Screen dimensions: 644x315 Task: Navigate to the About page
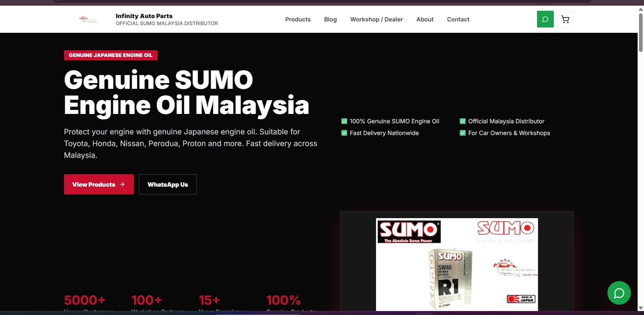click(425, 19)
